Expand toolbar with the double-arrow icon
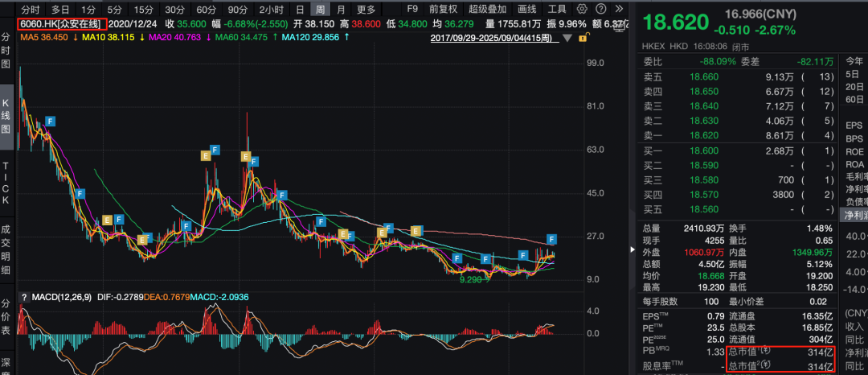868x375 pixels. [620, 9]
